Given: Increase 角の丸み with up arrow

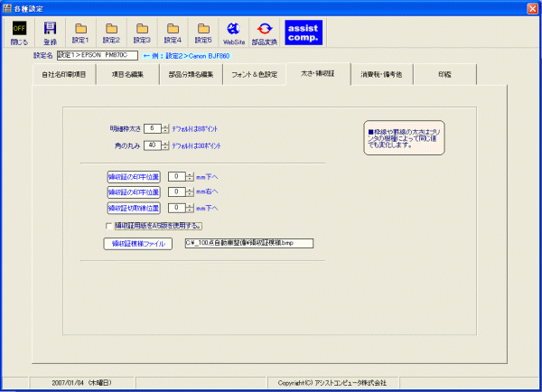Looking at the screenshot, I should point(165,143).
